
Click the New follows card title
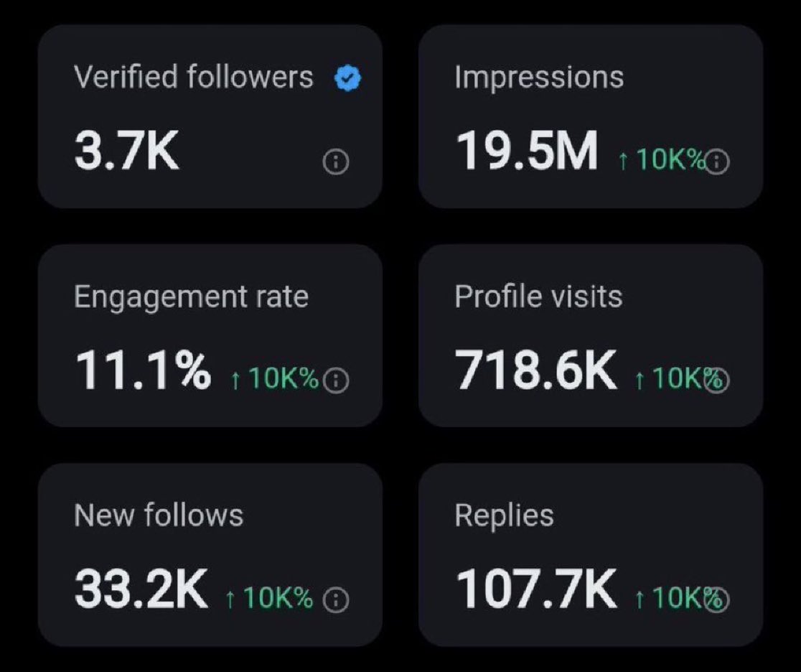pyautogui.click(x=159, y=515)
